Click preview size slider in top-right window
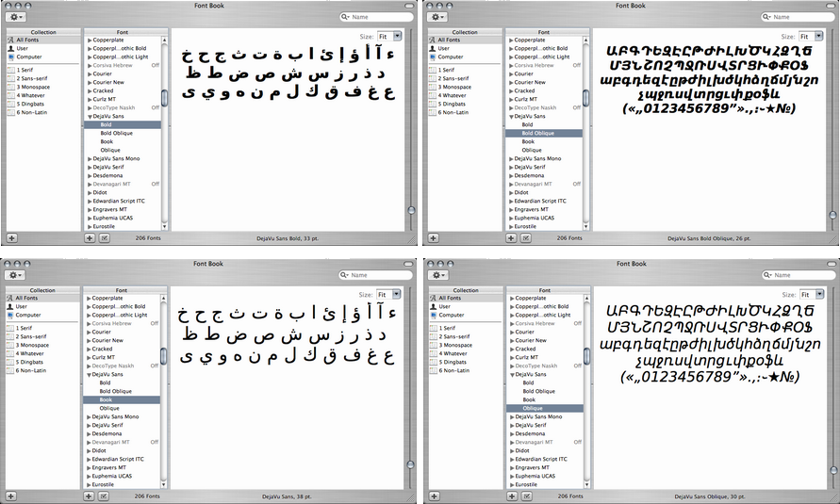The height and width of the screenshot is (504, 840). pos(831,210)
